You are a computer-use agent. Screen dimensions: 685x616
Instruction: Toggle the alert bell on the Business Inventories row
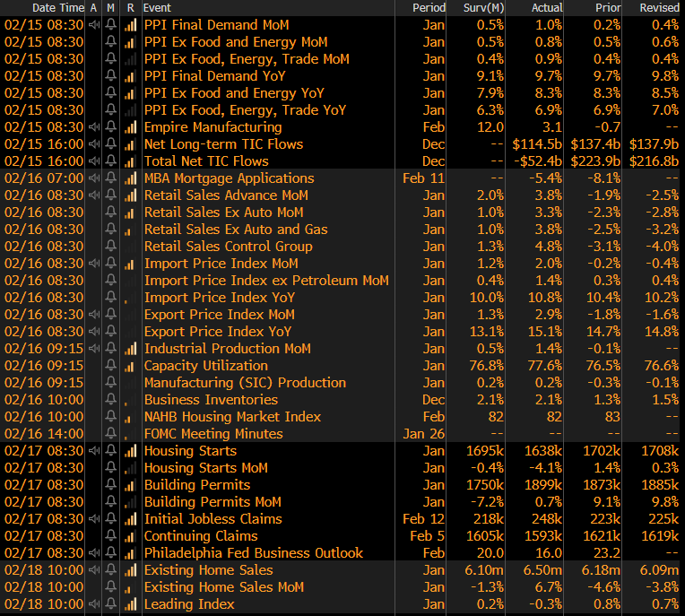point(110,400)
